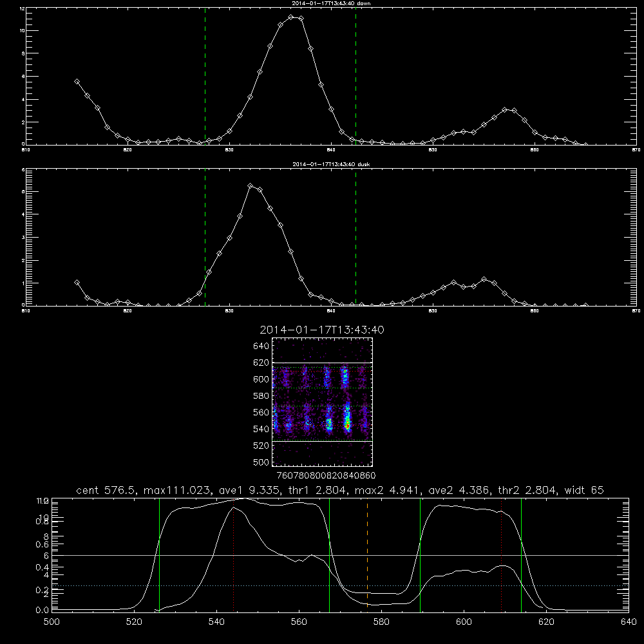Viewport: 644px width, 644px height.
Task: Click the green vertical line near 614 in the bottom plot
Action: click(x=521, y=554)
